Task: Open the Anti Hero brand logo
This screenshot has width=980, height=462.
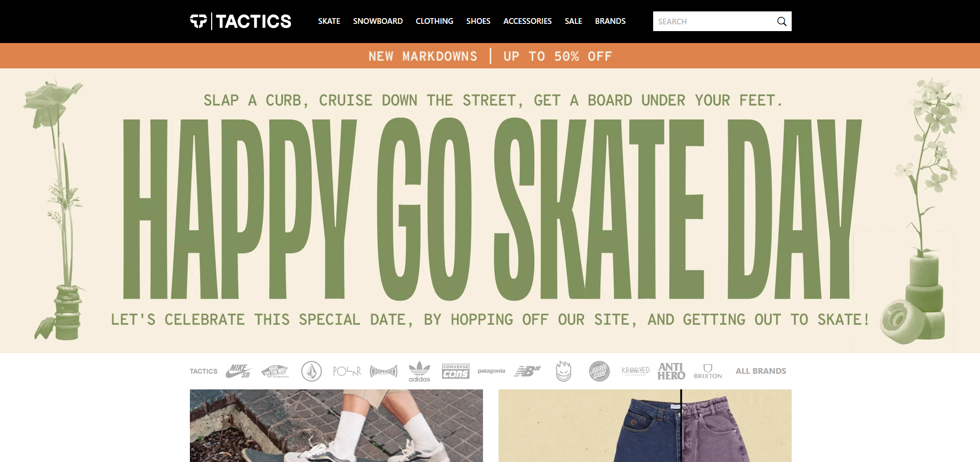Action: [x=671, y=371]
